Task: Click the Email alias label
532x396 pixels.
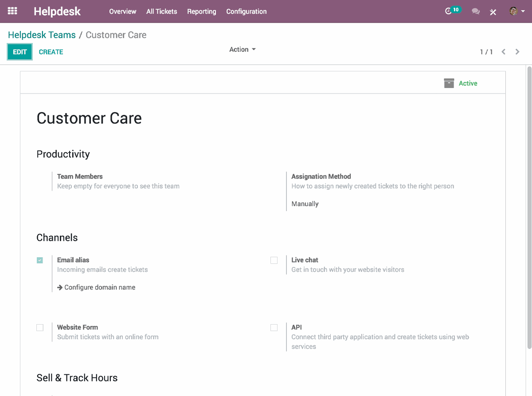Action: click(x=73, y=260)
